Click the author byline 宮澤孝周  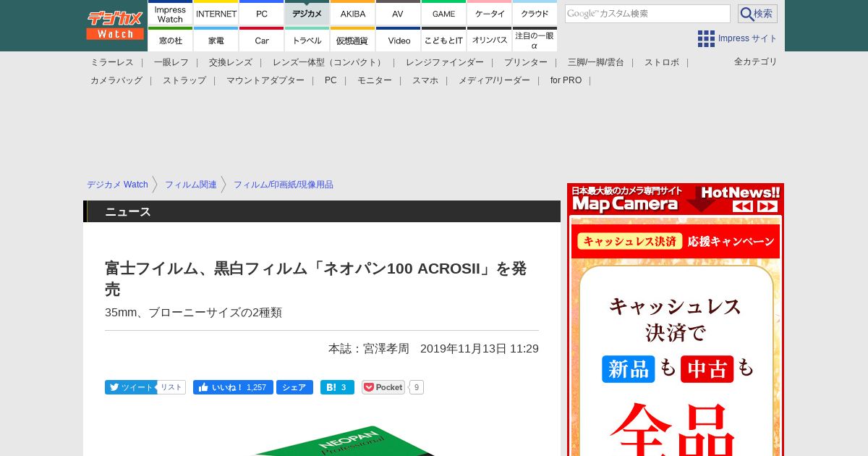tap(386, 349)
